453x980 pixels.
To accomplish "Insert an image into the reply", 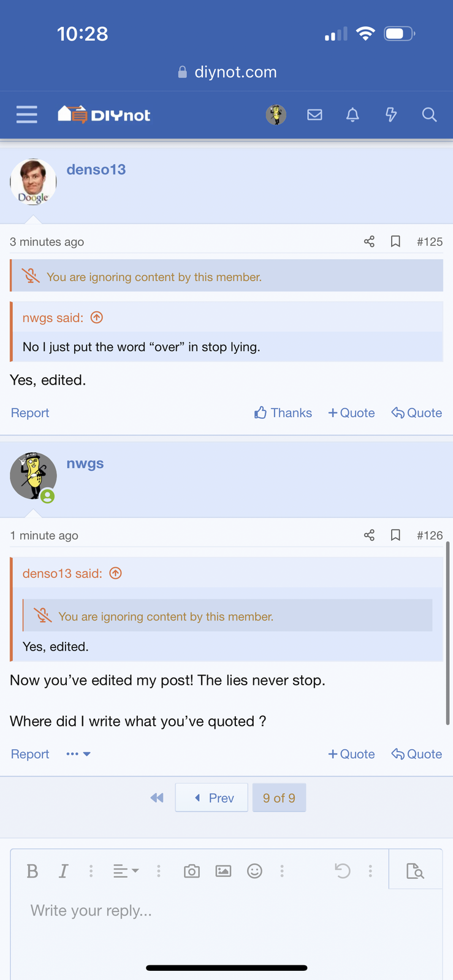I will coord(223,870).
